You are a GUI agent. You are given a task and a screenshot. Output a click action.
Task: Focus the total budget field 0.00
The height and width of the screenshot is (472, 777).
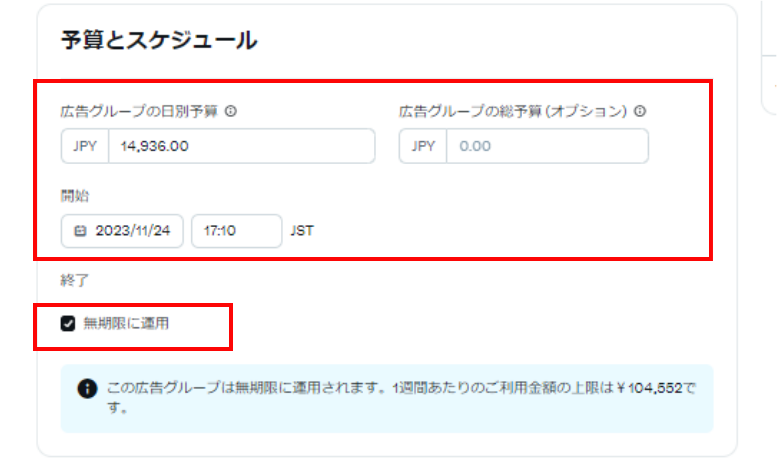pos(547,146)
